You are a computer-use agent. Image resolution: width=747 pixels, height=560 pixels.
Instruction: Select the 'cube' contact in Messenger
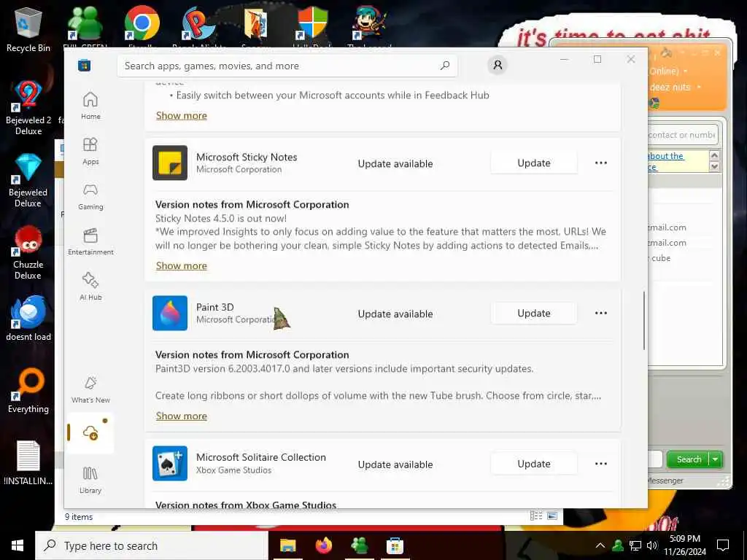coord(660,258)
